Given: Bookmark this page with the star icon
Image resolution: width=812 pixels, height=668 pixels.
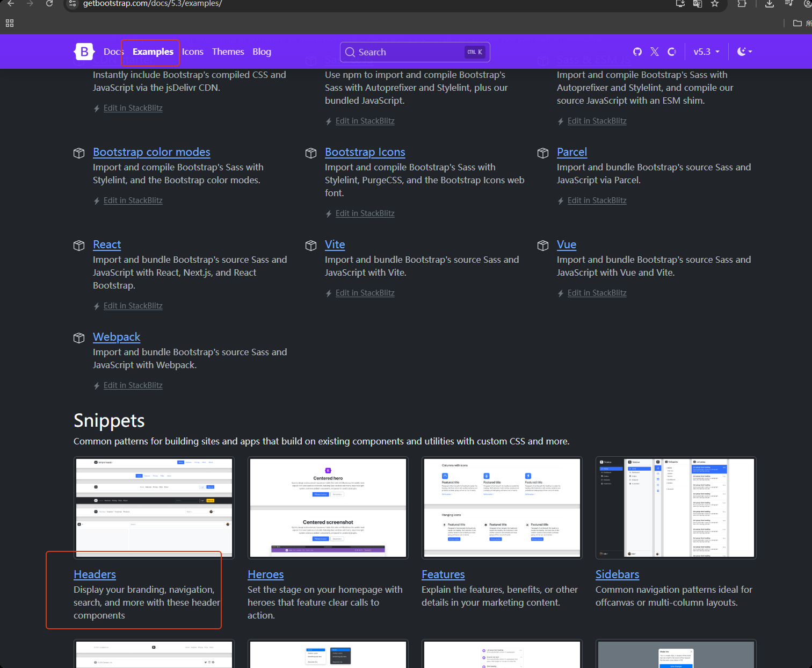Looking at the screenshot, I should click(715, 4).
